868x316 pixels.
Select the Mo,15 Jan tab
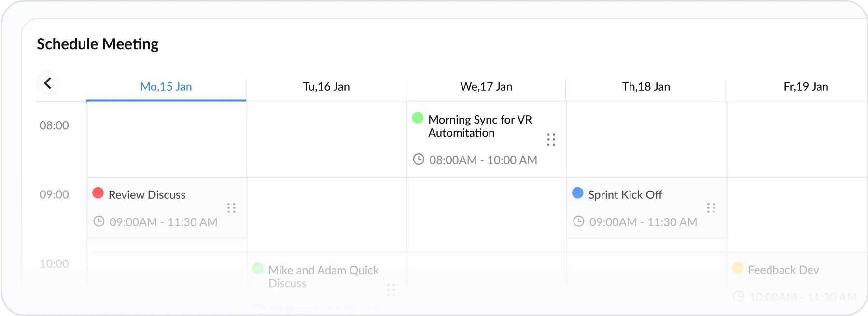coord(166,87)
